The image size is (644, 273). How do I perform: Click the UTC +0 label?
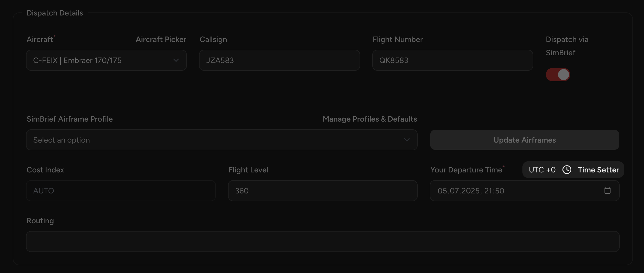542,170
